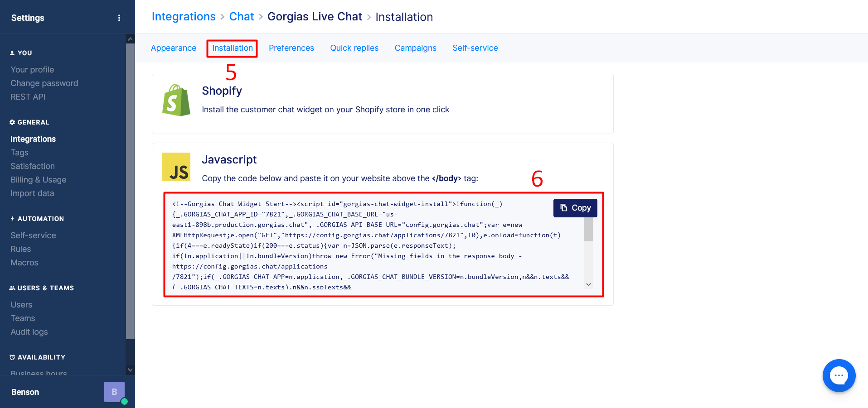
Task: Switch to the Appearance tab
Action: [174, 48]
